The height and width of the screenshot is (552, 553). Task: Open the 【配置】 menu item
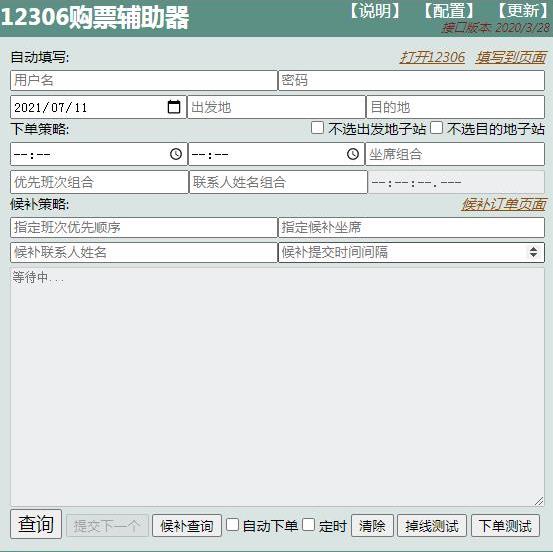coord(448,11)
